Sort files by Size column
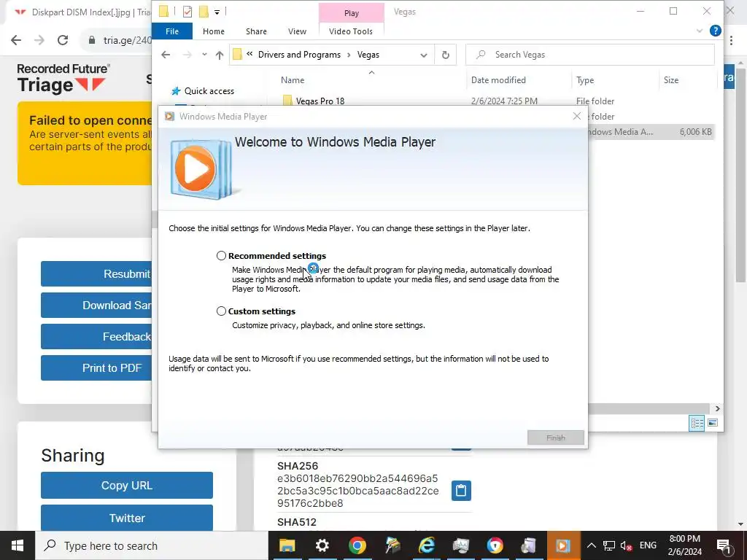 pyautogui.click(x=671, y=80)
